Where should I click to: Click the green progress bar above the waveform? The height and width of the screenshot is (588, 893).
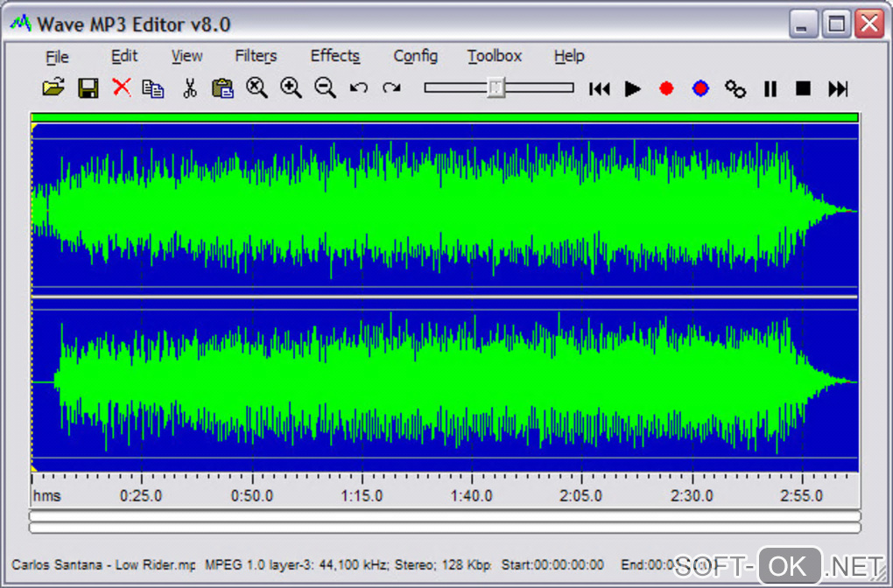tap(444, 118)
